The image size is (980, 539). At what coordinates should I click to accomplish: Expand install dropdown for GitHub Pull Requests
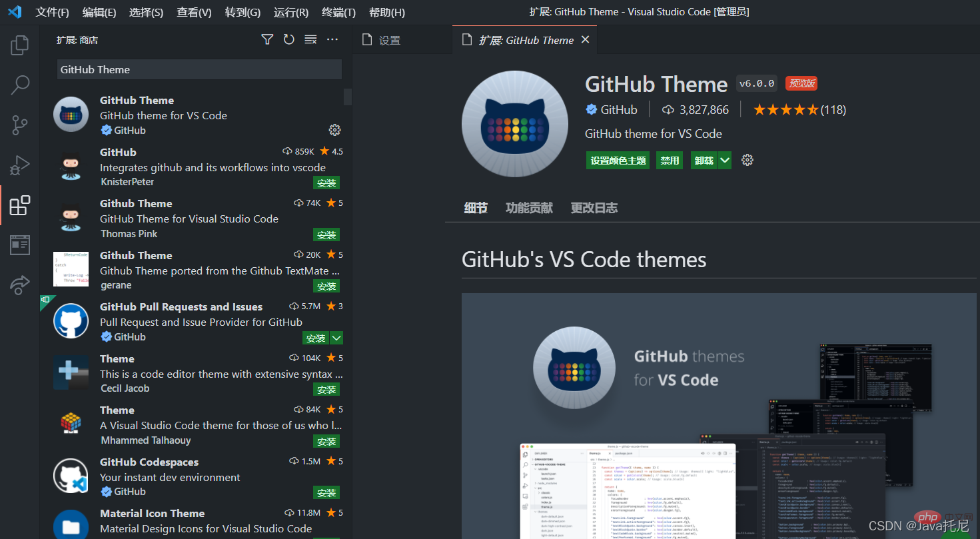tap(337, 338)
